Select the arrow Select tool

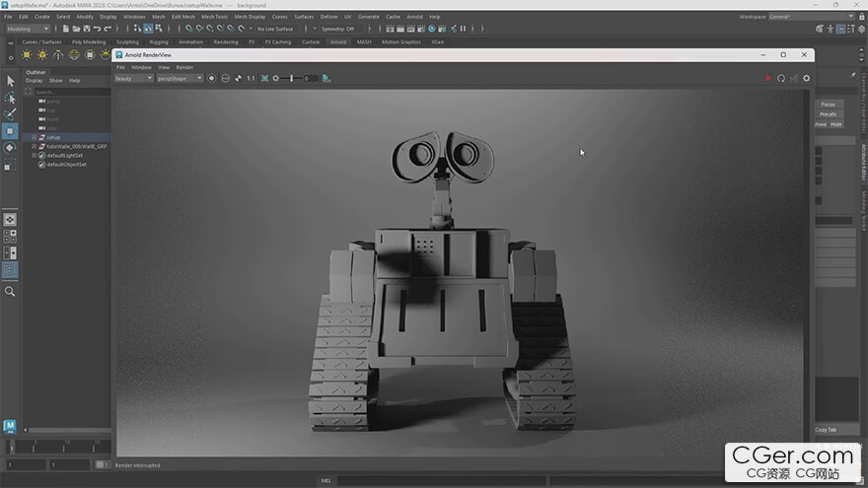click(x=10, y=81)
